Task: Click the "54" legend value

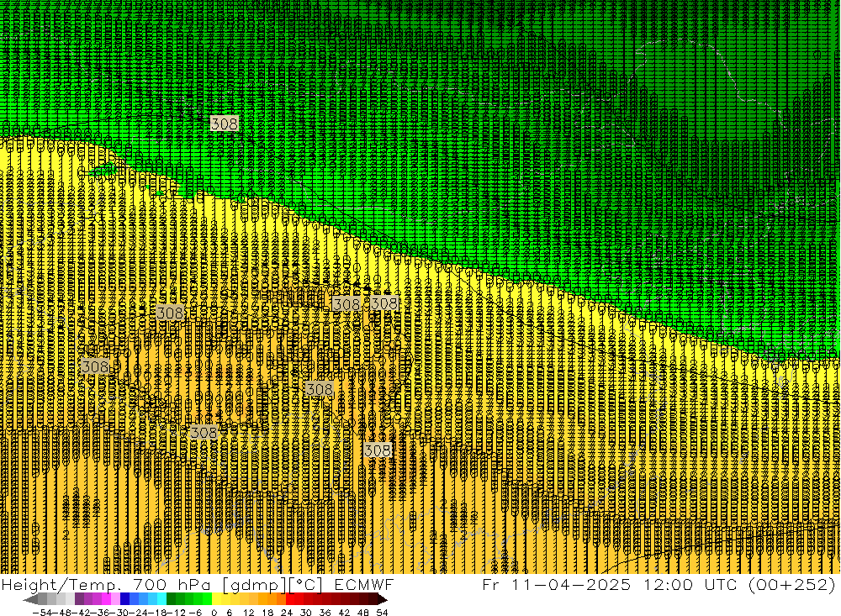Action: click(382, 613)
